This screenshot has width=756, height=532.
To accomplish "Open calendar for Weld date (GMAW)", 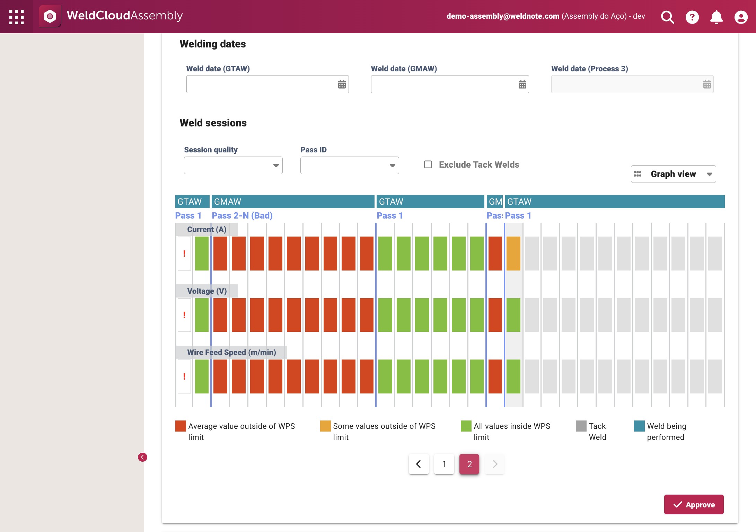I will click(x=522, y=84).
